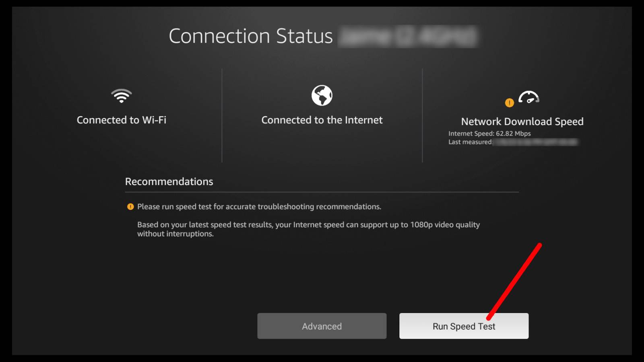Viewport: 644px width, 362px height.
Task: Select the Connected to Wi-Fi label
Action: tap(122, 120)
